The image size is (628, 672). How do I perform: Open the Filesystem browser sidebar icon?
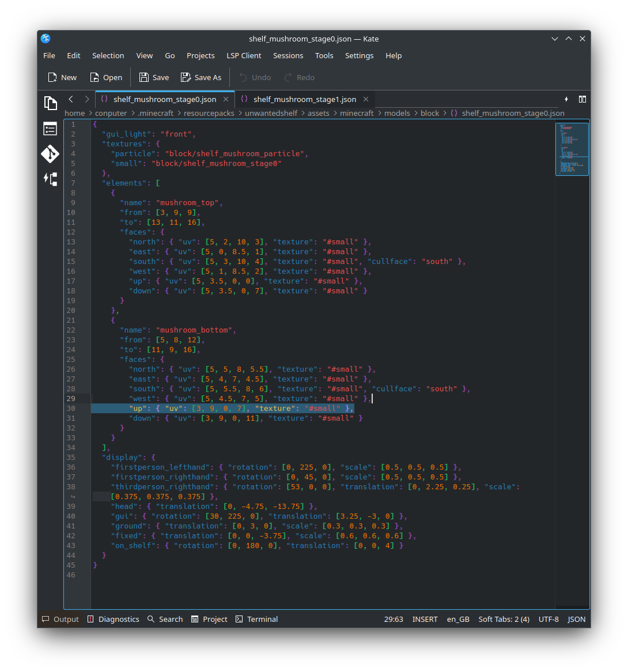pos(51,129)
